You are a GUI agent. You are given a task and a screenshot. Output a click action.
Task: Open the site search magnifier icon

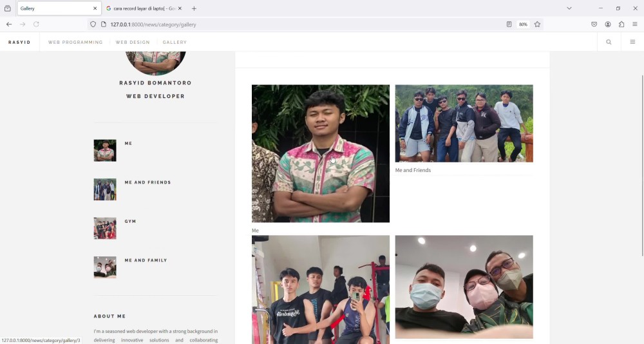609,42
